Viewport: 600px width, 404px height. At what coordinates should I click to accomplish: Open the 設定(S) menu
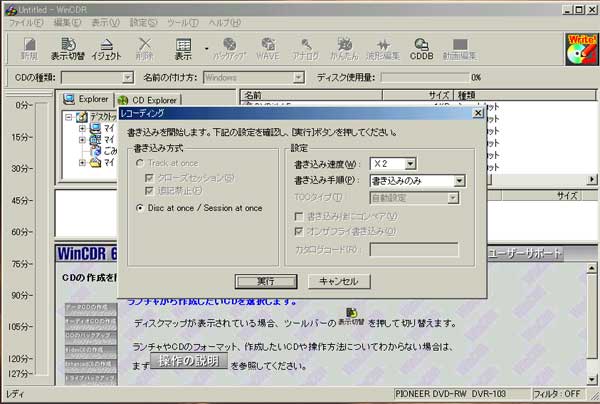[143, 23]
